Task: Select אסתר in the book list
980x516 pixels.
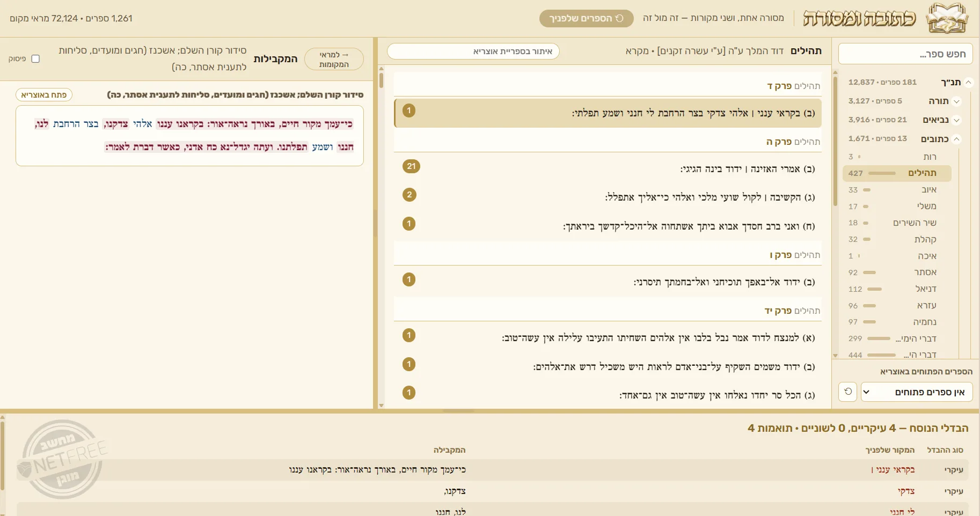Action: (x=897, y=272)
